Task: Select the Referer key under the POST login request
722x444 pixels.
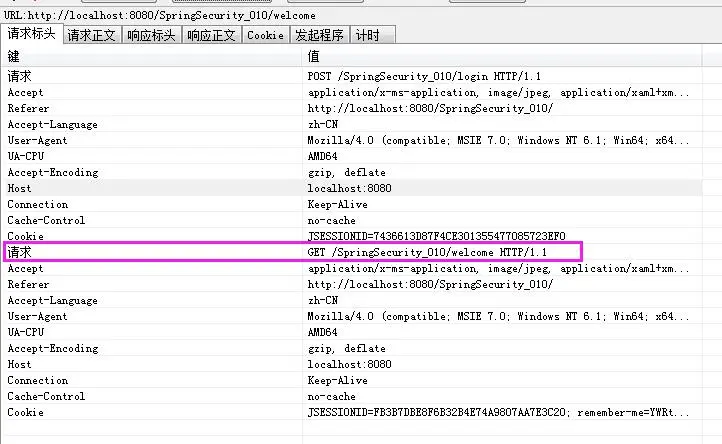Action: click(28, 108)
